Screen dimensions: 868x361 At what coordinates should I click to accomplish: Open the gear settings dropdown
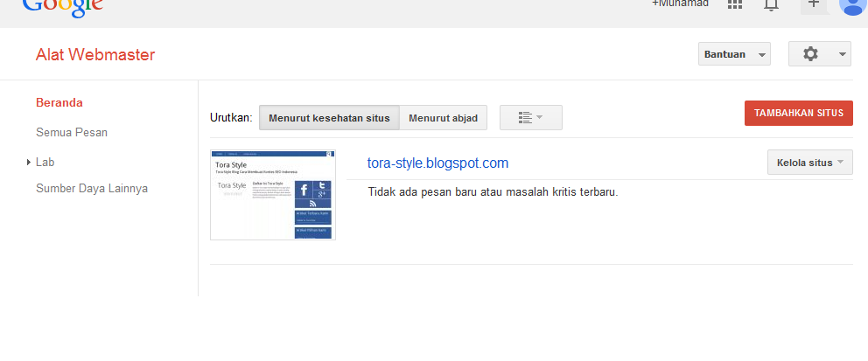(819, 54)
